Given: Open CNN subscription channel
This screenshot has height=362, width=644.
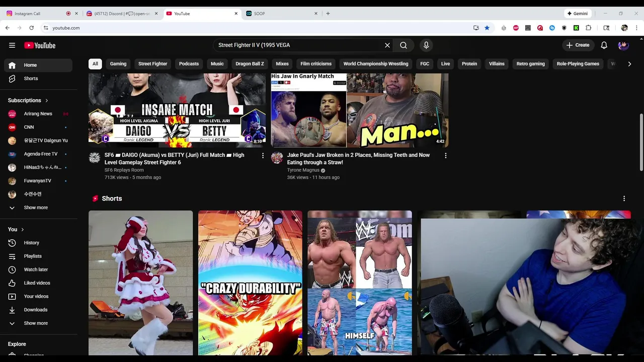Looking at the screenshot, I should point(38,127).
